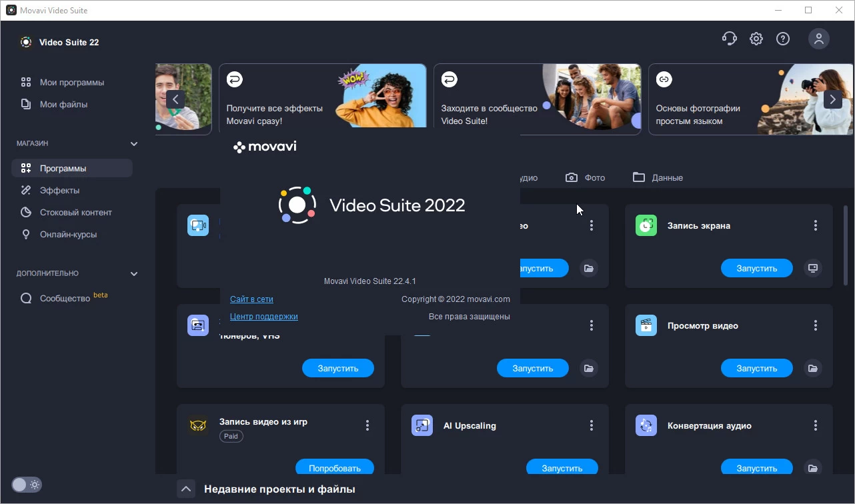Click the screen recording app icon

tap(646, 226)
